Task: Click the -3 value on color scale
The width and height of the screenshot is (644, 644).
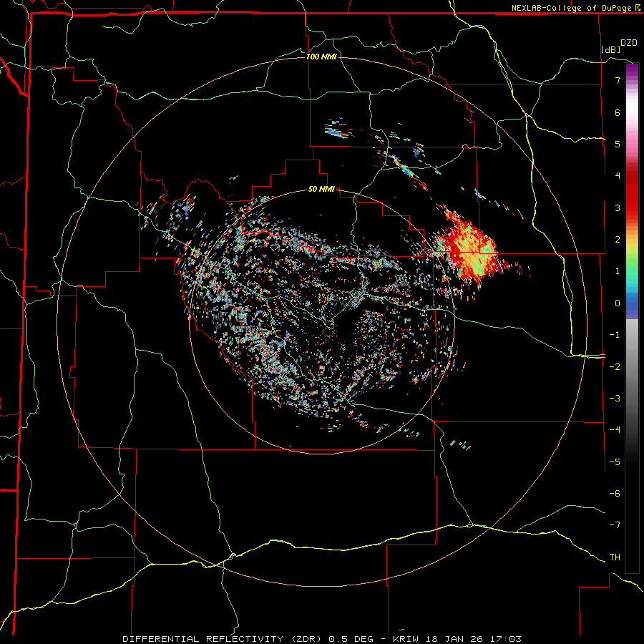Action: click(x=615, y=399)
